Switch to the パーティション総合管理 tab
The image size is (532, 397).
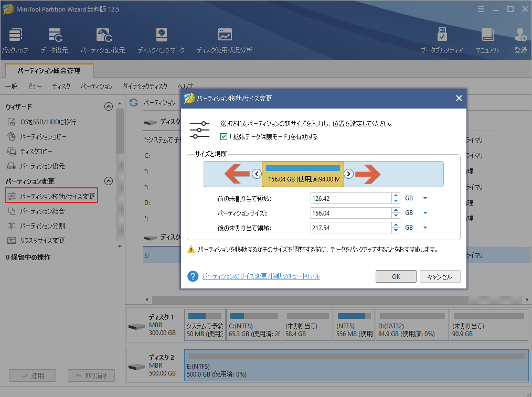coord(50,69)
